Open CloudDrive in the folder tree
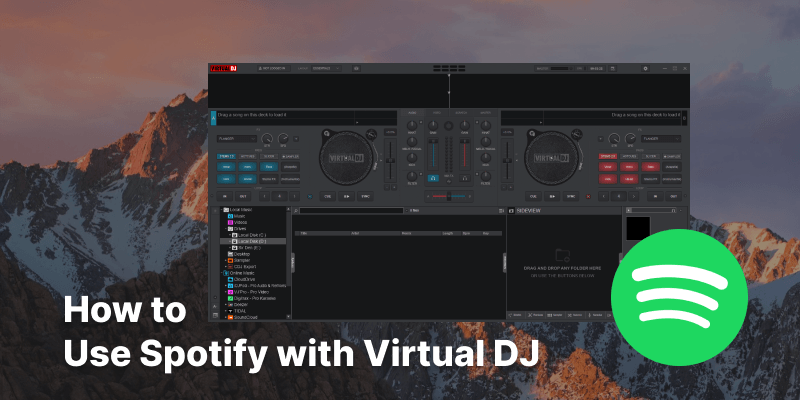This screenshot has height=400, width=800. click(x=244, y=280)
